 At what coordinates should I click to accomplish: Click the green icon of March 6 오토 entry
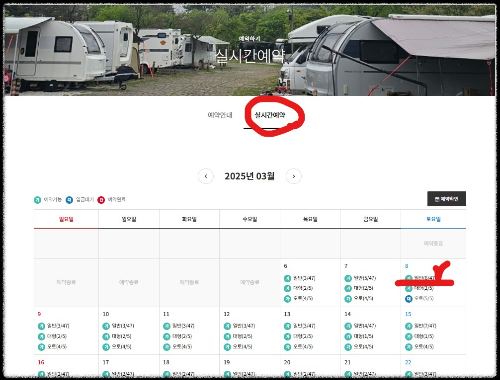[287, 299]
